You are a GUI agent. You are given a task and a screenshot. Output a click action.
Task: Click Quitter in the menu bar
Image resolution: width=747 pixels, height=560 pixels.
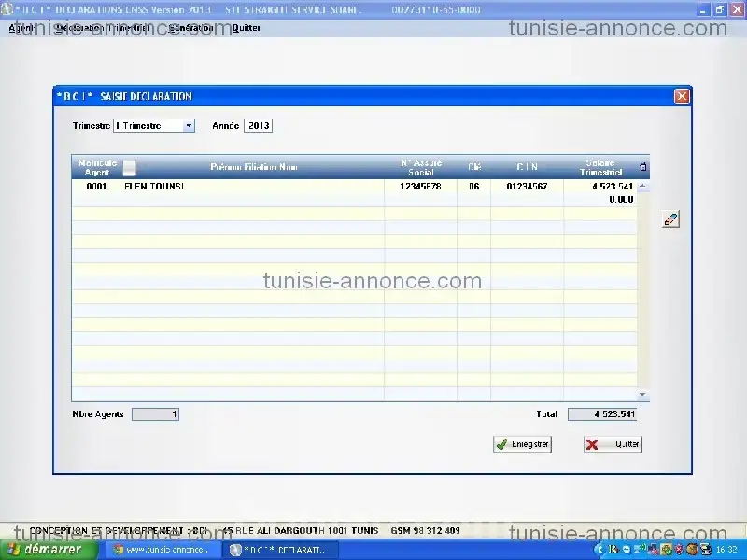[x=247, y=28]
